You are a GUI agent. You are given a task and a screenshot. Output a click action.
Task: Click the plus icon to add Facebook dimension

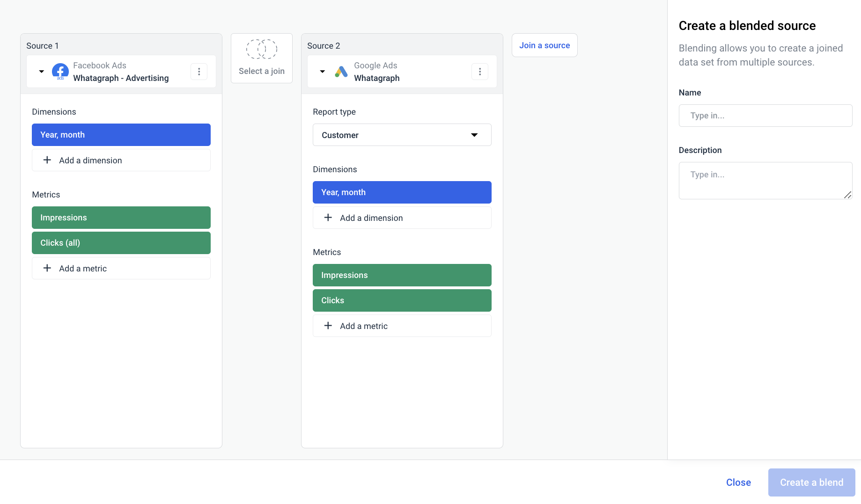[47, 160]
